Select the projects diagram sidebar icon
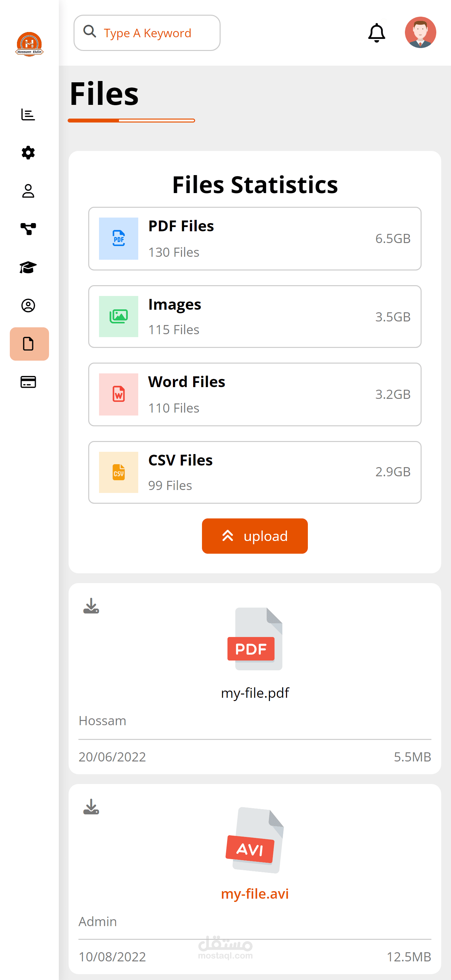The width and height of the screenshot is (451, 980). pos(28,229)
